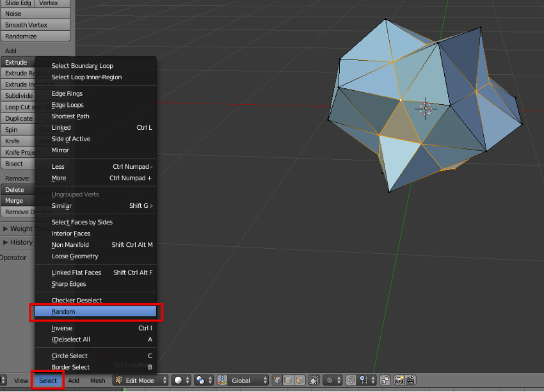The width and height of the screenshot is (544, 392).
Task: Expand the History panel
Action: (x=20, y=242)
